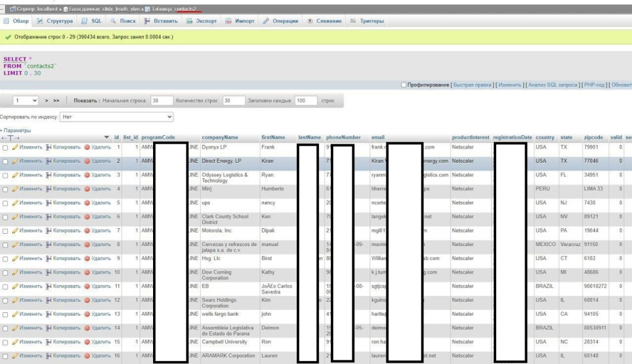This screenshot has width=632, height=364.
Task: Click the Заголовки каждые input field
Action: 306,101
